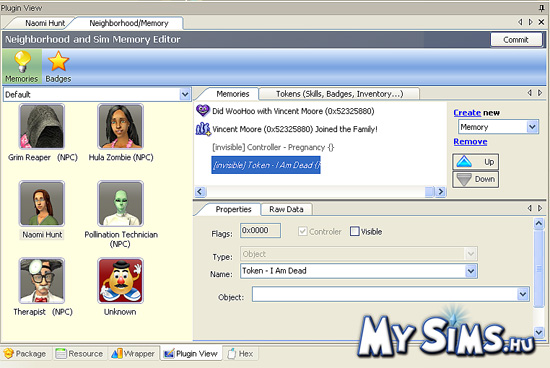Switch to the Memories list tab

point(233,94)
